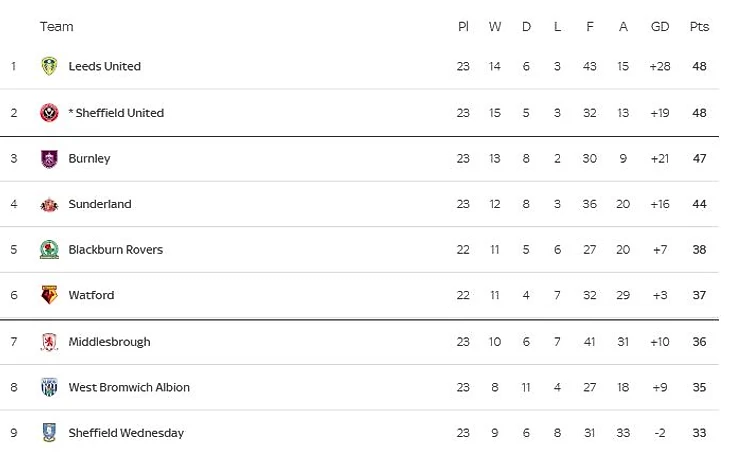The width and height of the screenshot is (730, 453).
Task: Open the Blackburn Rovers team link
Action: click(x=115, y=250)
